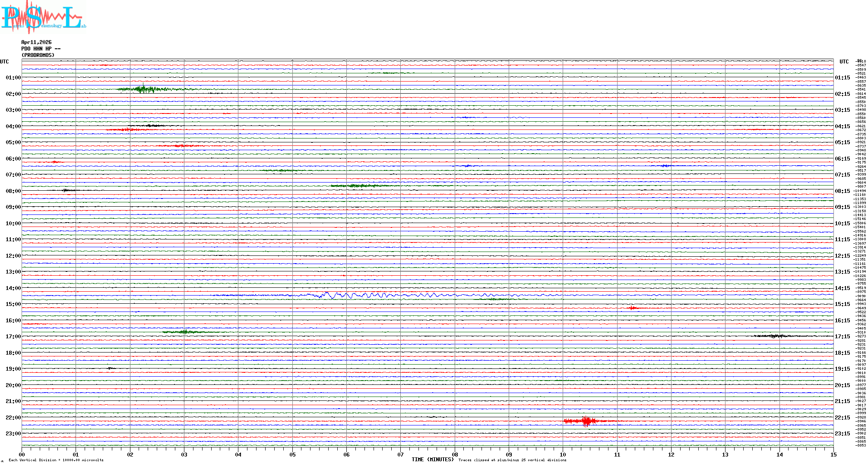Click the 08:00 hour label on left

[x=13, y=191]
